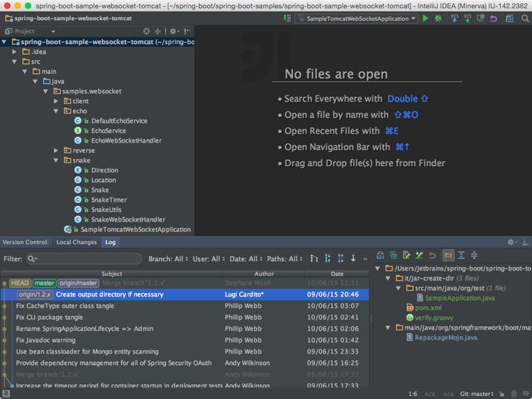
Task: Select SampleTomcatWebSocketApplication class in tree
Action: coord(135,229)
